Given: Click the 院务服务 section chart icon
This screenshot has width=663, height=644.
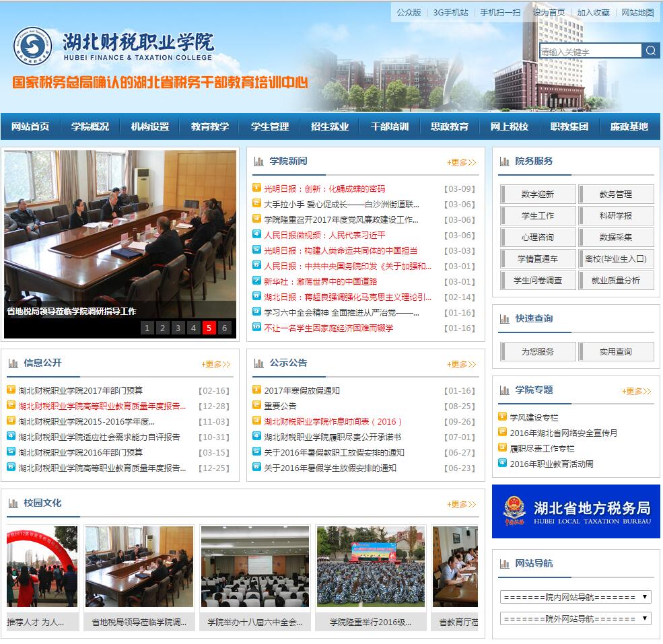Looking at the screenshot, I should (504, 162).
